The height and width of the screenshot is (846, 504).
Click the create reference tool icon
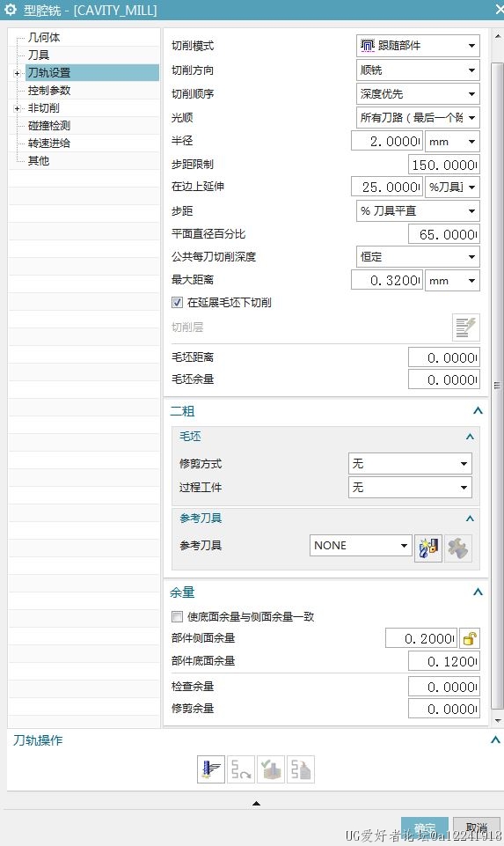point(428,548)
